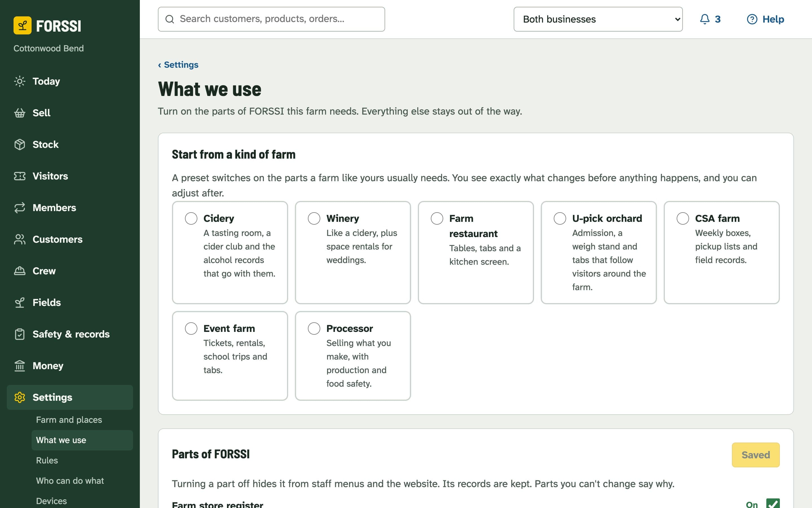The width and height of the screenshot is (812, 508).
Task: Click the Safety & records clipboard icon
Action: coord(20,334)
